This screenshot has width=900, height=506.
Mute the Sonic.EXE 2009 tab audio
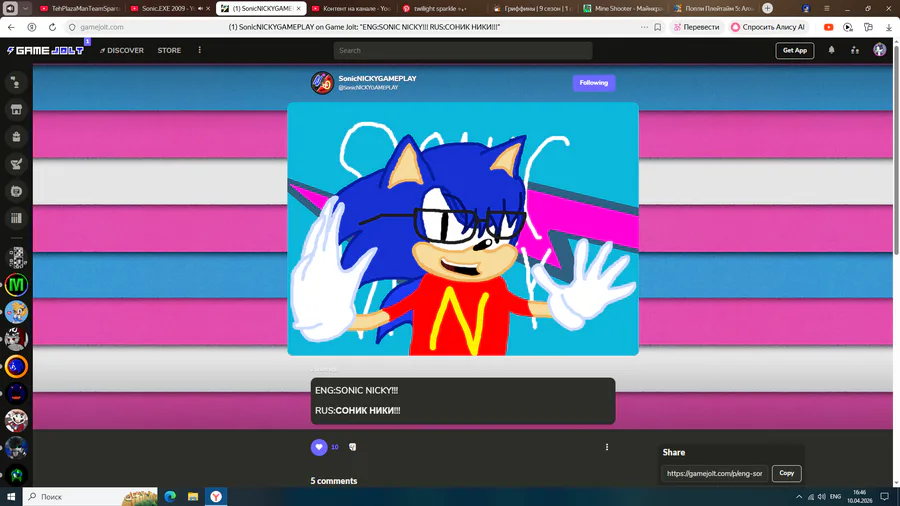point(200,9)
